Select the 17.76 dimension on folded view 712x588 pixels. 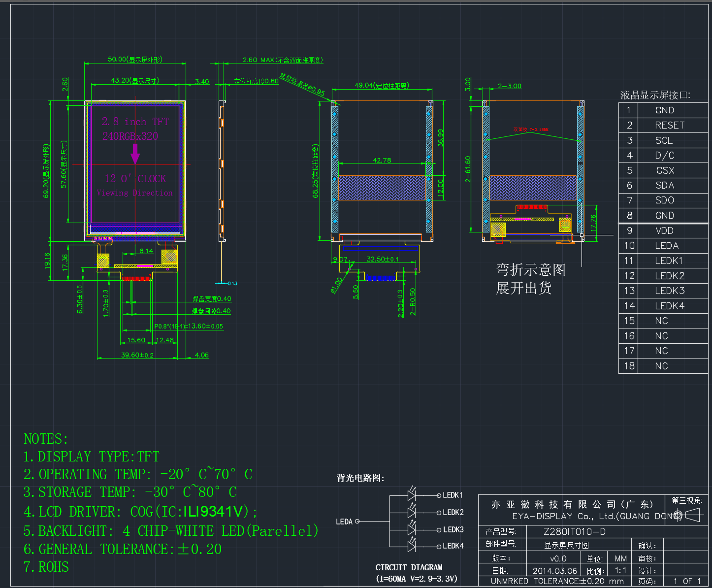593,223
